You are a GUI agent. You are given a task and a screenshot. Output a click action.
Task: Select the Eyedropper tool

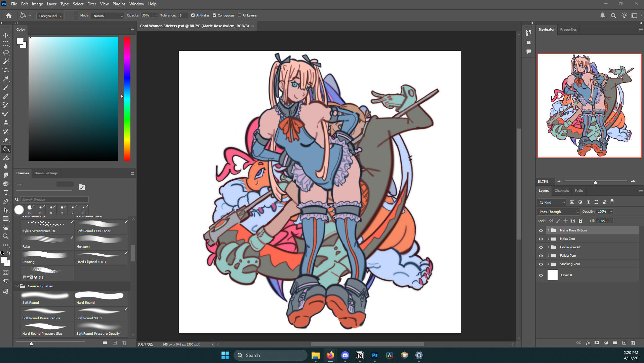tap(6, 79)
